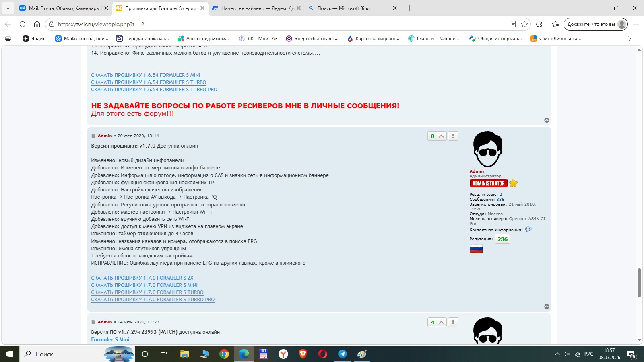Expand the bookmarks bar overflow arrow
The height and width of the screenshot is (362, 644).
(x=630, y=39)
